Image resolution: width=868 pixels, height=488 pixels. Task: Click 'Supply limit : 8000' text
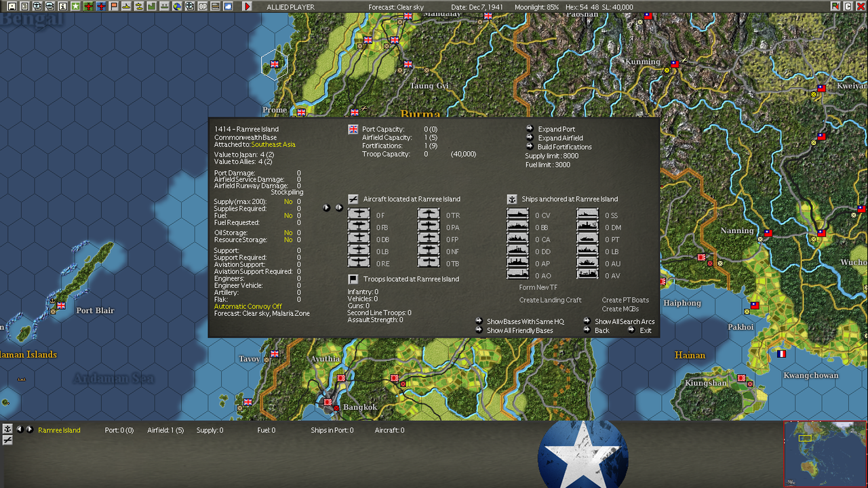tap(552, 157)
